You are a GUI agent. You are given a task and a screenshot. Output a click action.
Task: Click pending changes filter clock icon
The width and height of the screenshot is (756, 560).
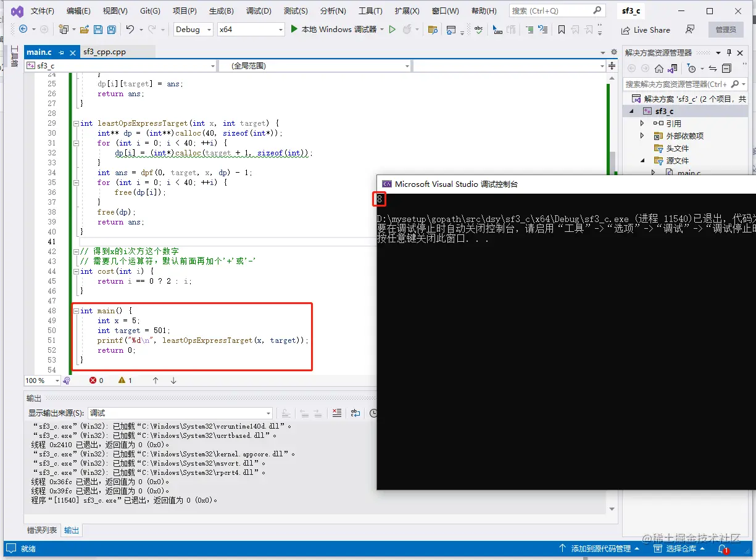pos(692,68)
